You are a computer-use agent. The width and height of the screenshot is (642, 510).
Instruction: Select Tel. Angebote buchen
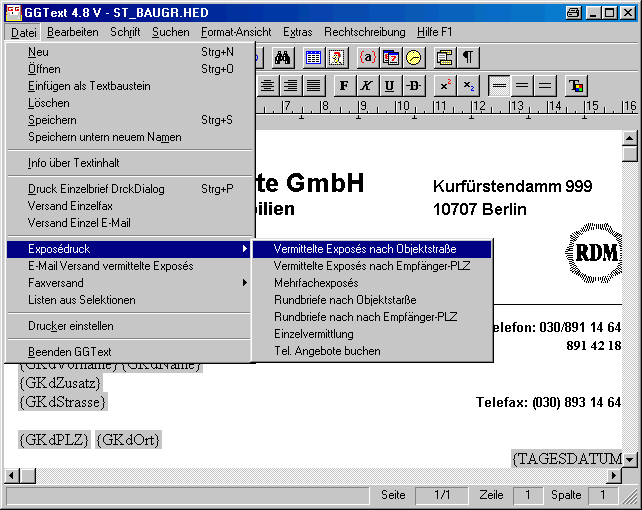click(372, 351)
